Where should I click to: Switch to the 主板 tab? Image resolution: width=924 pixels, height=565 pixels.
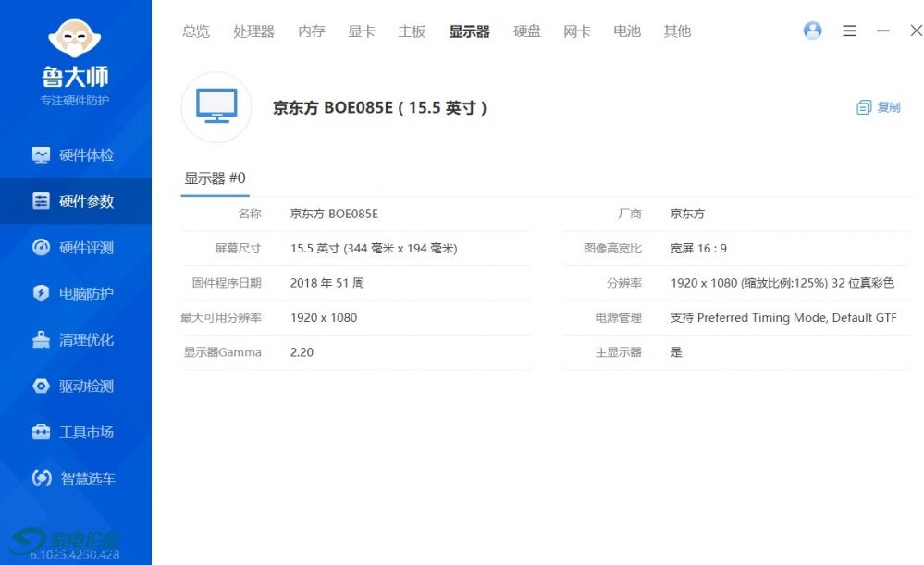(412, 31)
